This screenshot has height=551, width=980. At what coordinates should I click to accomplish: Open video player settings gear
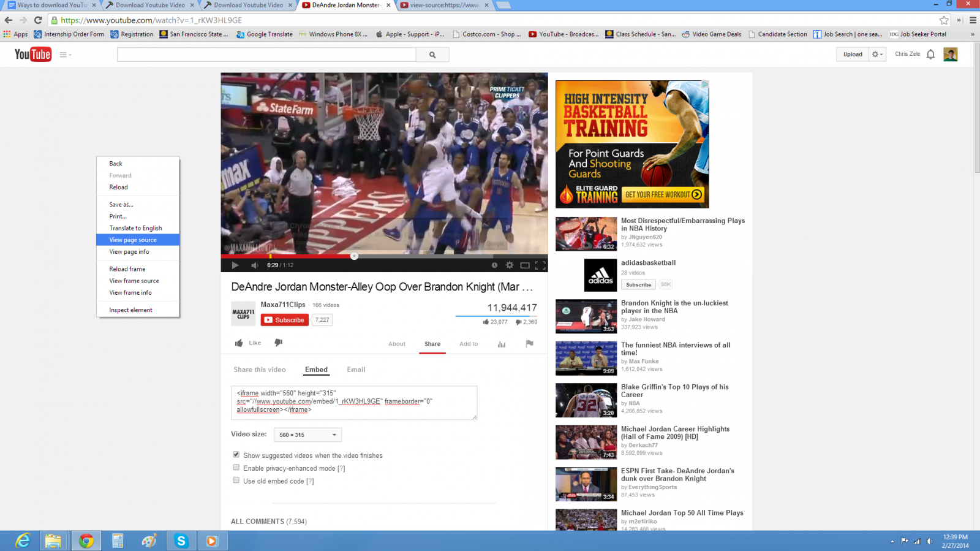(x=510, y=265)
